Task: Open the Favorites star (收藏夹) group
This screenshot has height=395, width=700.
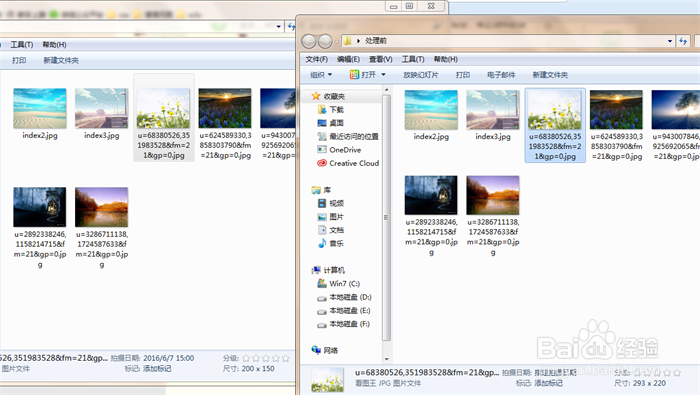Action: click(x=328, y=96)
